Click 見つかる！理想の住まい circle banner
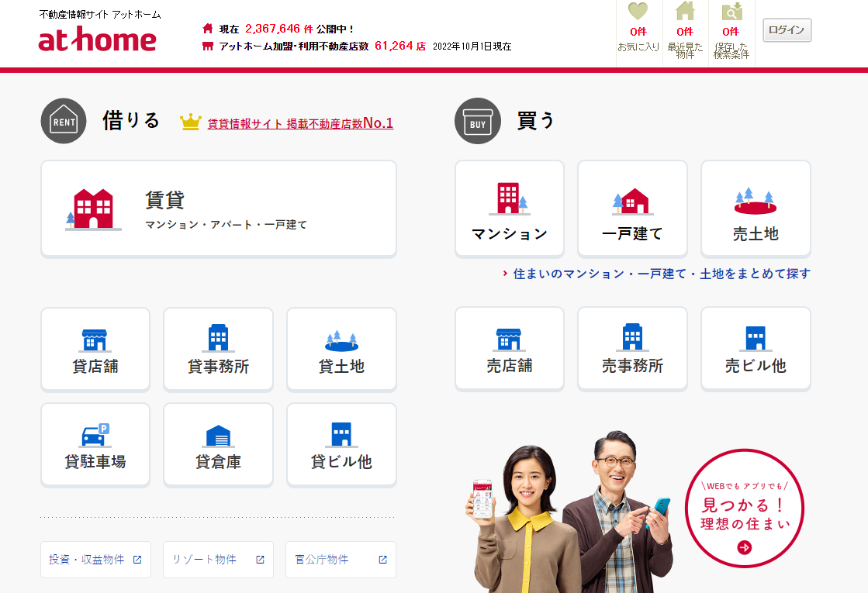 pos(745,508)
